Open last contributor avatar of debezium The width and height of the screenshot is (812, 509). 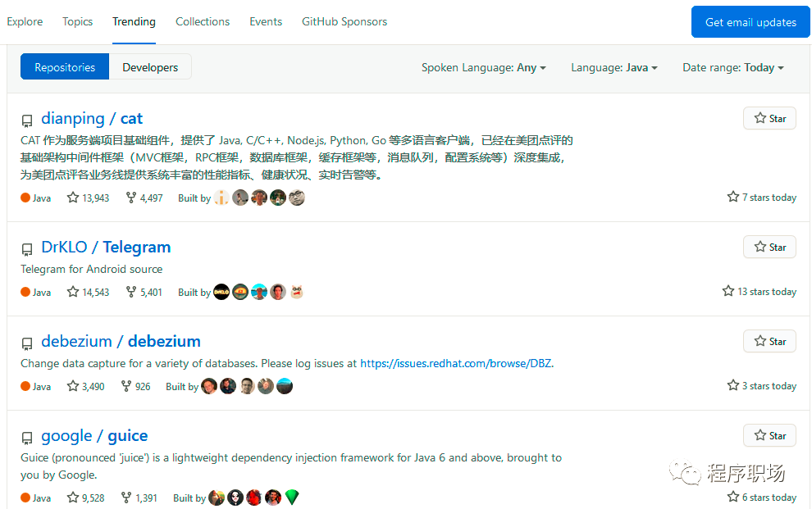[x=285, y=386]
